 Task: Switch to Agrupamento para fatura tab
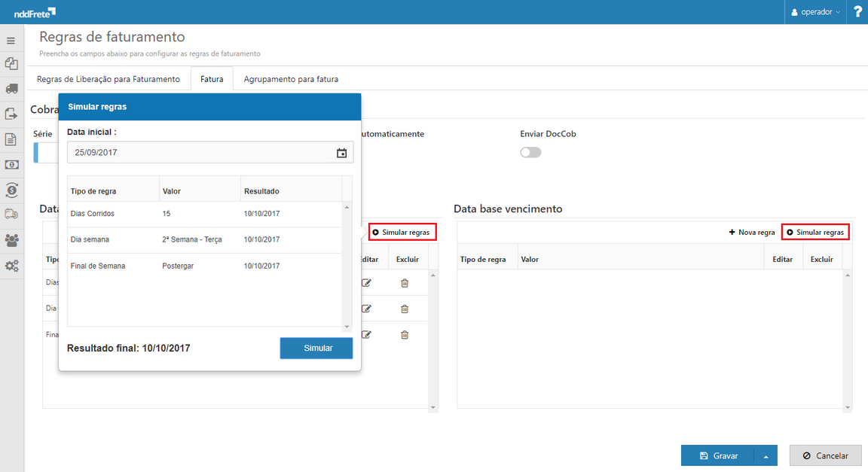[x=291, y=79]
